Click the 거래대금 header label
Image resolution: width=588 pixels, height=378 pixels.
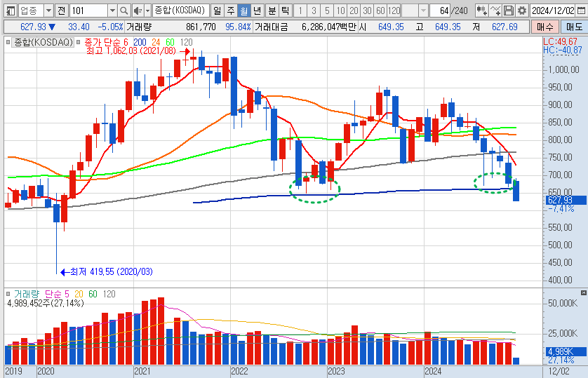tap(271, 27)
